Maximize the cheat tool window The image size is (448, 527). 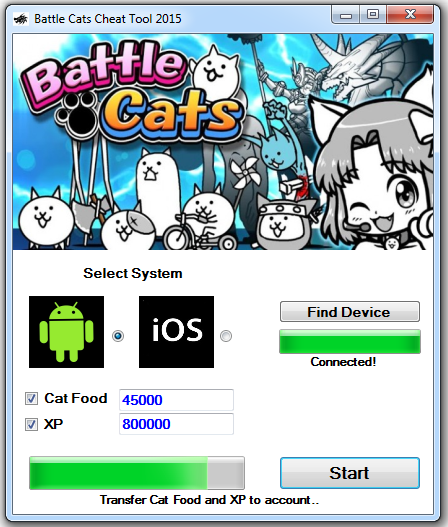(373, 15)
